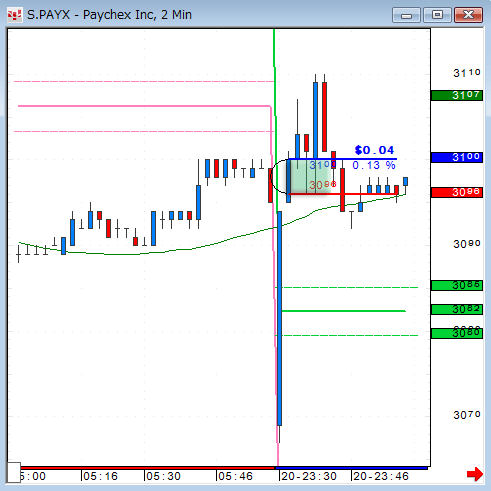Click the 0.13 % percentage label
The height and width of the screenshot is (491, 491).
point(374,165)
